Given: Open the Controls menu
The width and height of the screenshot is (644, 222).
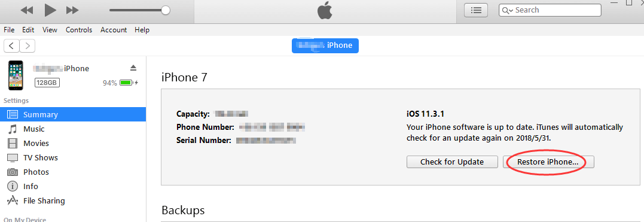Looking at the screenshot, I should click(79, 30).
